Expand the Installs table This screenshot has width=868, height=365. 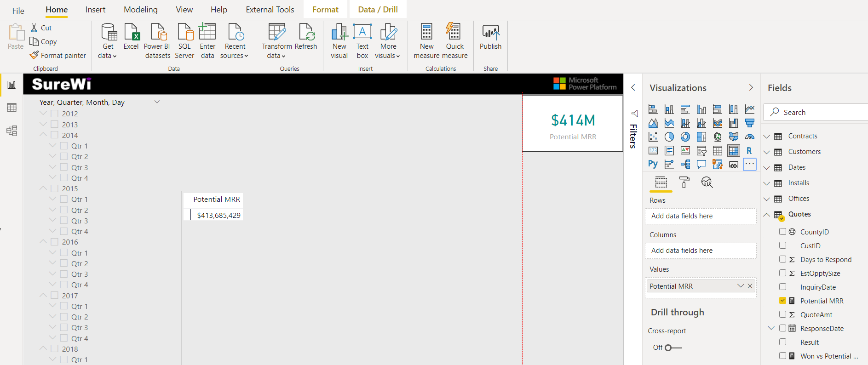767,183
